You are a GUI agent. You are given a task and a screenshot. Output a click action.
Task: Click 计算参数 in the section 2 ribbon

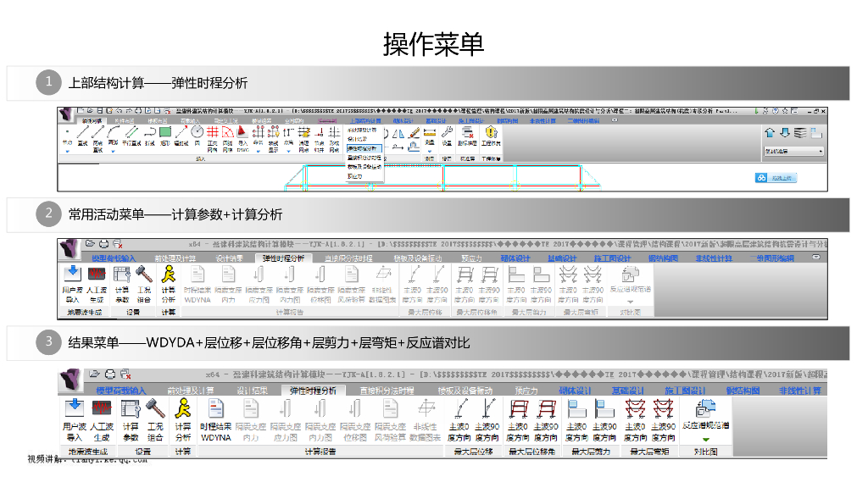(122, 284)
